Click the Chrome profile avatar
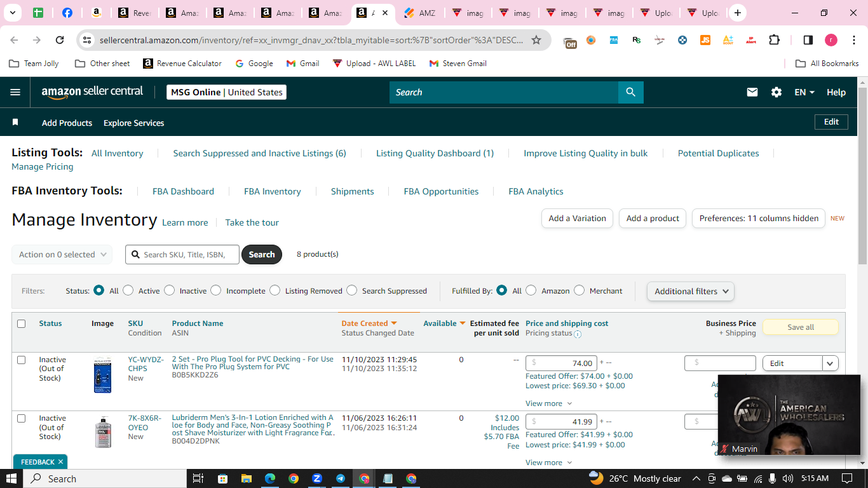The image size is (868, 488). click(831, 40)
